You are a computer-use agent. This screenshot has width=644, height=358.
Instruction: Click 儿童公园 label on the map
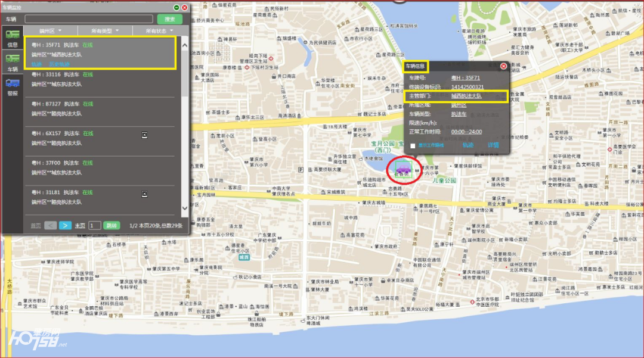pyautogui.click(x=444, y=180)
